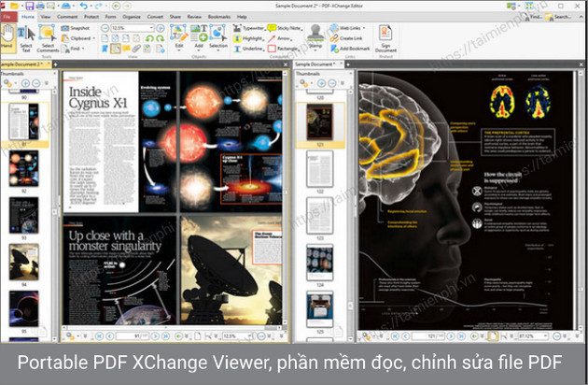The height and width of the screenshot is (385, 588).
Task: Click page number field in left document toolbar
Action: click(132, 336)
